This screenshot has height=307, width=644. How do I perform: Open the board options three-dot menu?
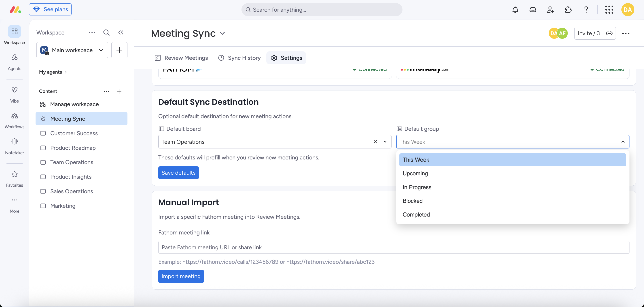(x=625, y=33)
